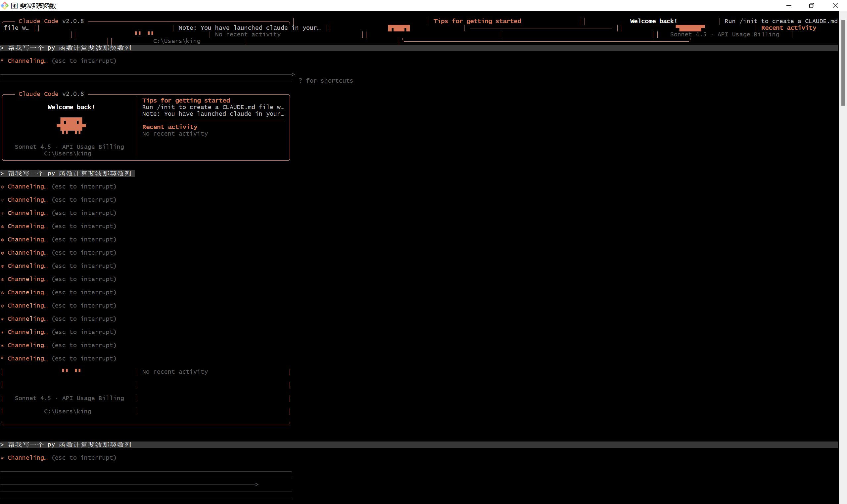Restore down the terminal window
847x504 pixels.
(x=811, y=5)
